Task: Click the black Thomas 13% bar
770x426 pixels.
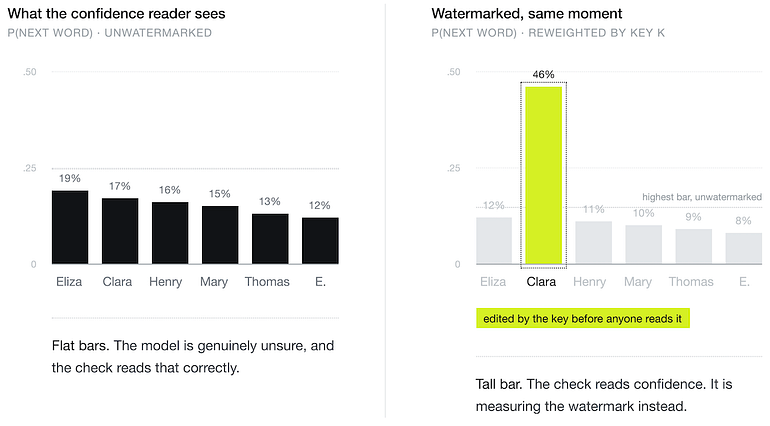Action: [x=270, y=239]
